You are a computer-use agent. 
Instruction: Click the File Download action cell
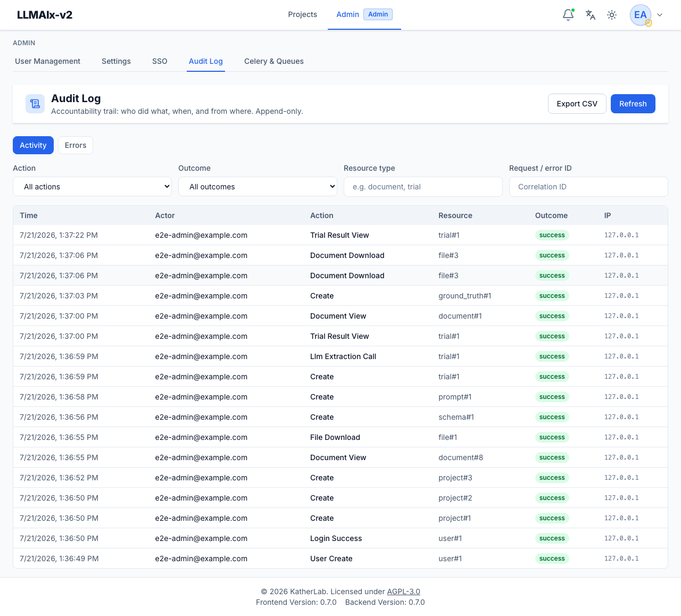click(x=335, y=437)
